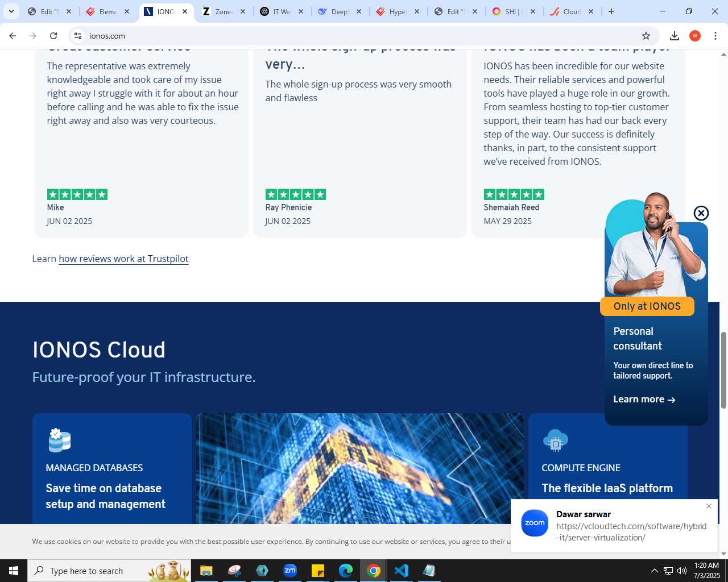728x582 pixels.
Task: Dismiss the Zoom notification from Dawar sarwar
Action: (709, 506)
